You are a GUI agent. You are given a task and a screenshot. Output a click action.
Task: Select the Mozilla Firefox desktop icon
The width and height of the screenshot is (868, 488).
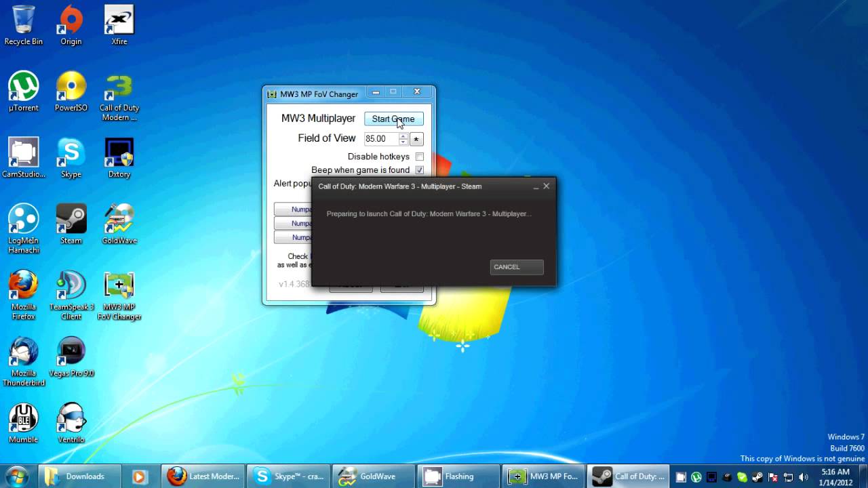23,296
